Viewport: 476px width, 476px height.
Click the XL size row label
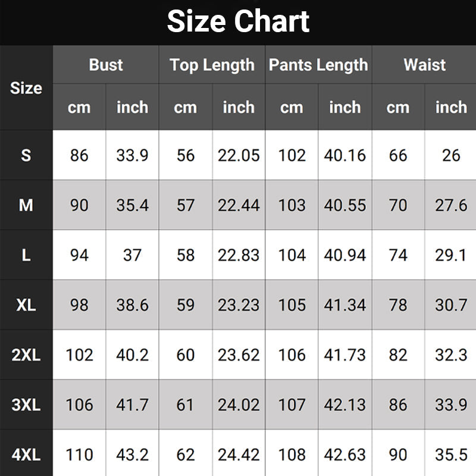click(x=26, y=305)
